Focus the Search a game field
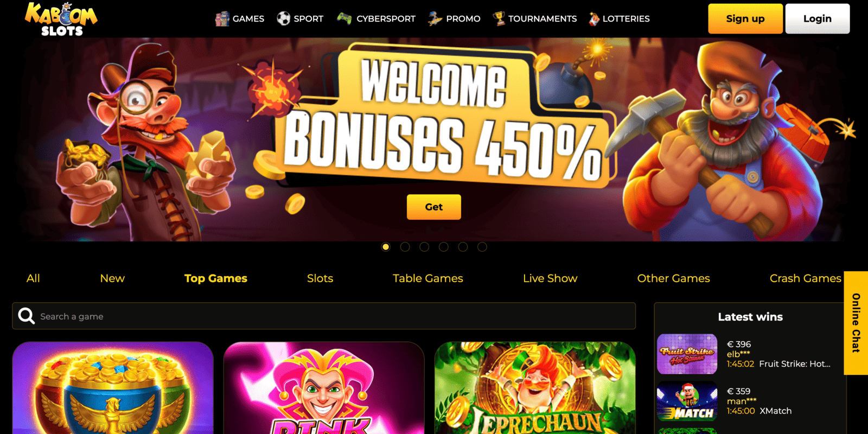The width and height of the screenshot is (868, 434). (x=324, y=316)
